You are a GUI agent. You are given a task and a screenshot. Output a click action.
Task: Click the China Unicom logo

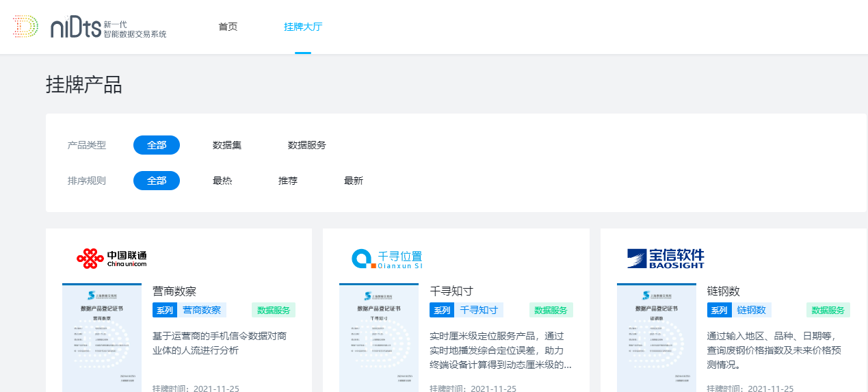coord(111,259)
